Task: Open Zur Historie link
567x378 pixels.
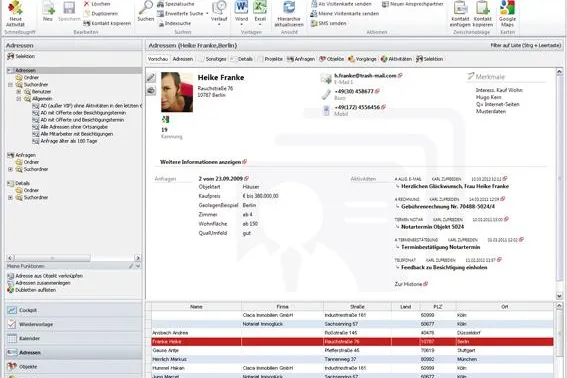Action: point(411,284)
